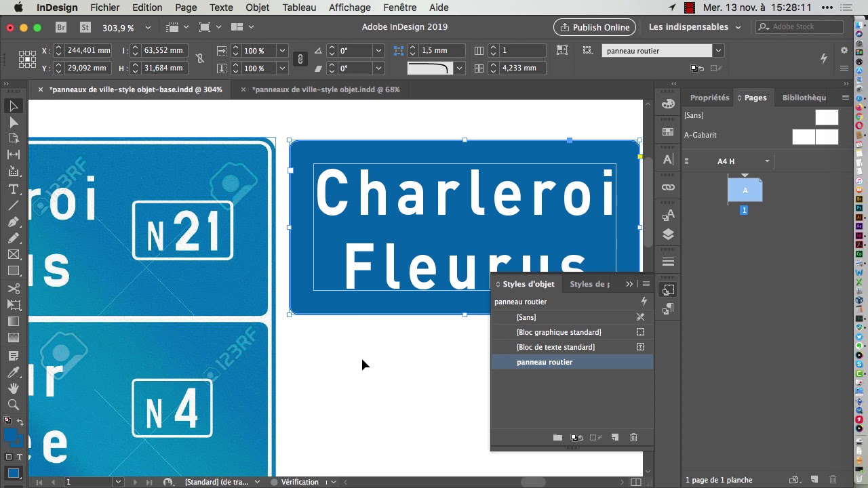The image size is (868, 488).
Task: Swap fill and stroke colors
Action: click(20, 422)
